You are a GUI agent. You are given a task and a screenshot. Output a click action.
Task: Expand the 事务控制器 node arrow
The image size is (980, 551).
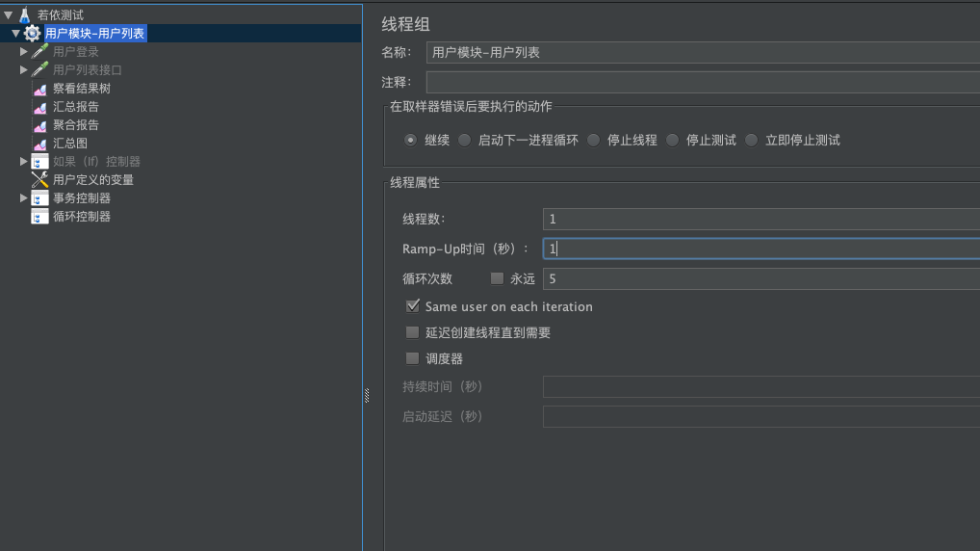(x=24, y=197)
